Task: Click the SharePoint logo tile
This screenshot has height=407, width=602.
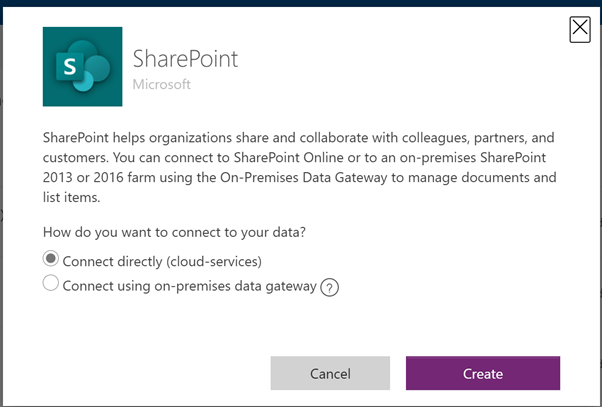Action: 81,65
